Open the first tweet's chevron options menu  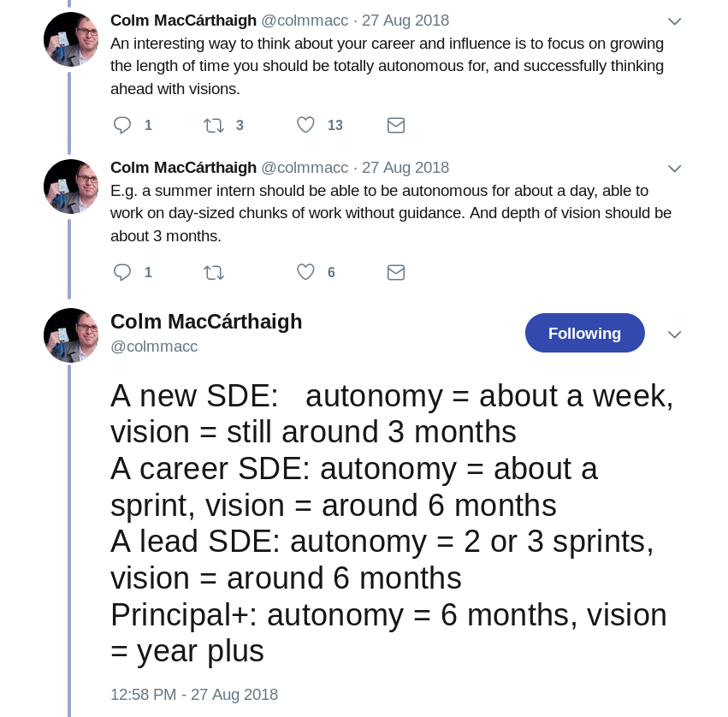coord(674,21)
